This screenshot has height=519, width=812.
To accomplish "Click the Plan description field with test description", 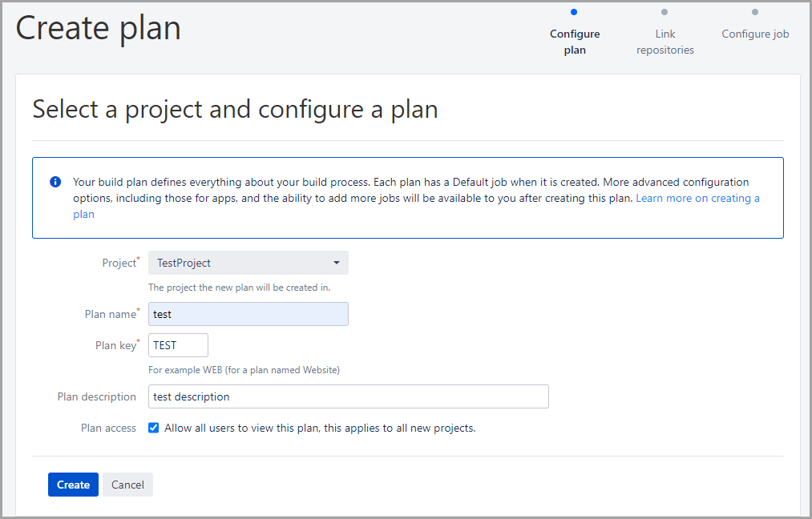I will (349, 396).
